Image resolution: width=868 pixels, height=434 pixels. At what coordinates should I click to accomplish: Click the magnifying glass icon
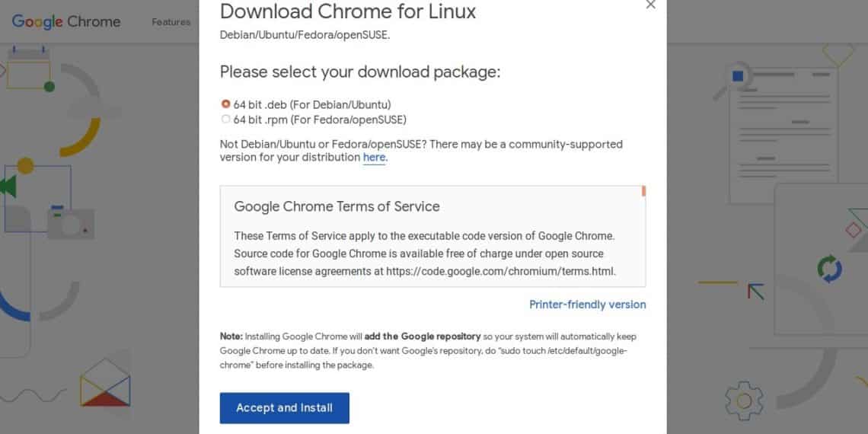732,80
